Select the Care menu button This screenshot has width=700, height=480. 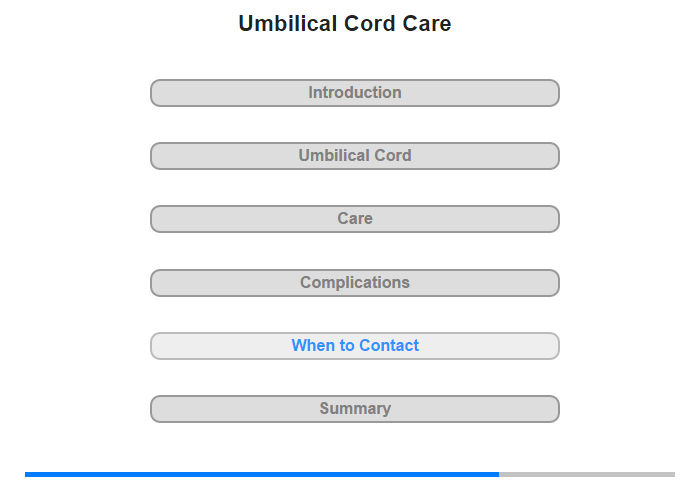(354, 219)
